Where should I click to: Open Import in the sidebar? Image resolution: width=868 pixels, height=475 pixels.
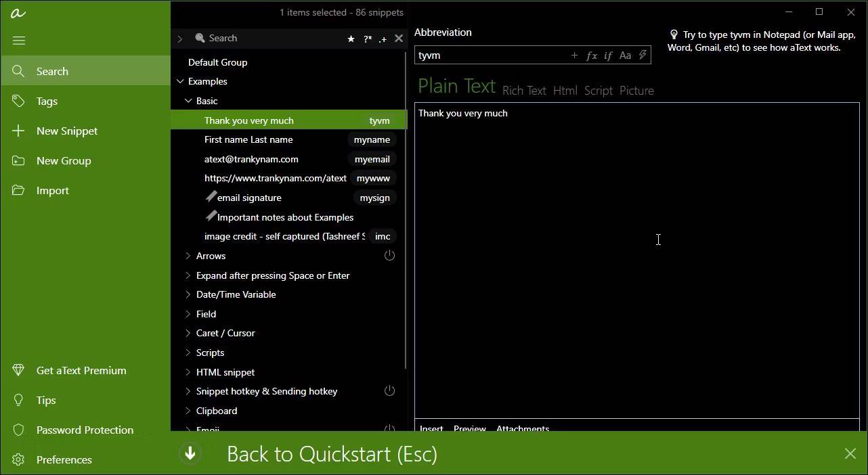click(85, 190)
